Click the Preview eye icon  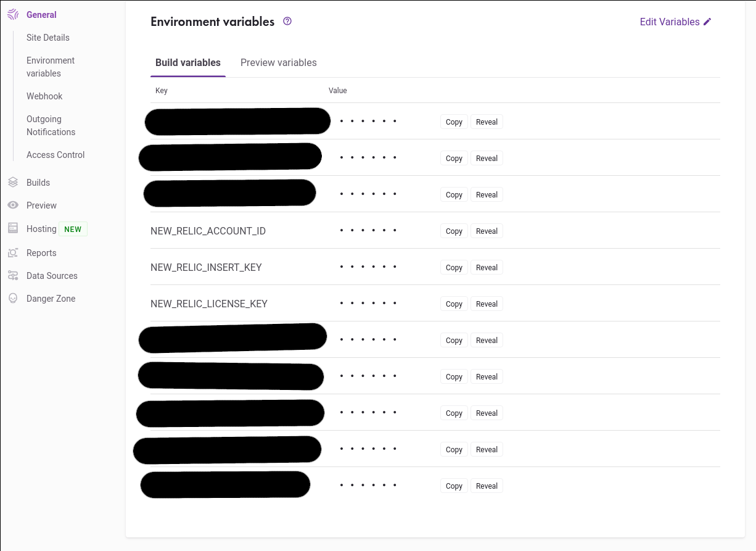tap(13, 205)
